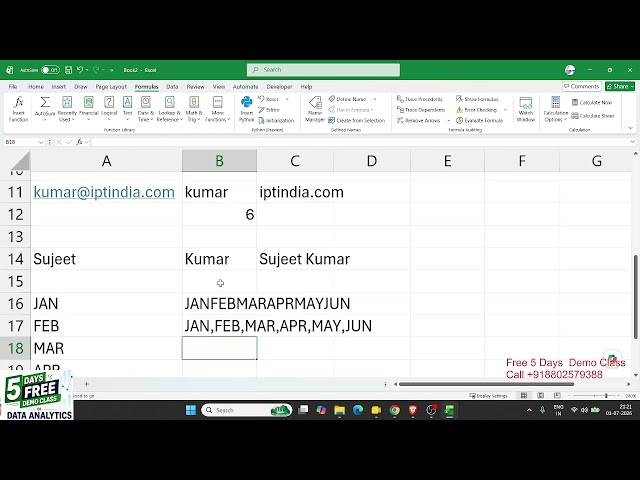Switch to Data tab

[x=172, y=87]
